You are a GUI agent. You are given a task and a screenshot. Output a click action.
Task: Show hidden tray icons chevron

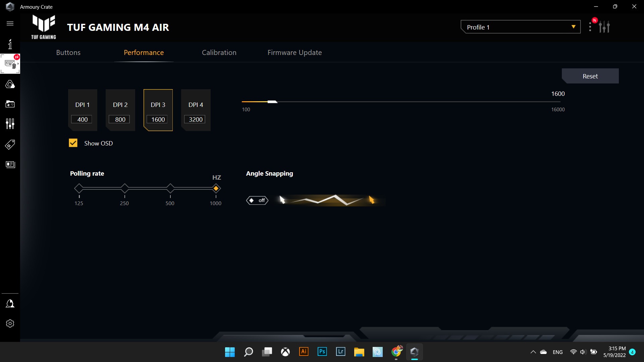pyautogui.click(x=533, y=352)
